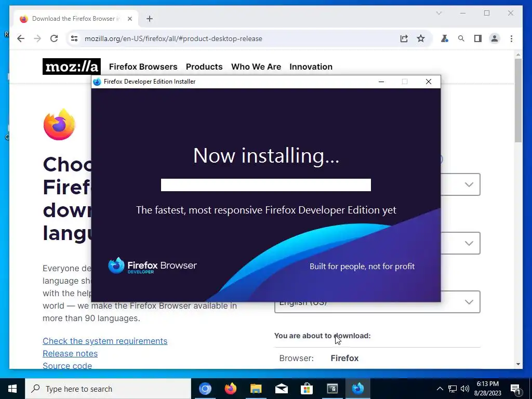Click the Type here to search box
The height and width of the screenshot is (399, 532).
(x=108, y=389)
